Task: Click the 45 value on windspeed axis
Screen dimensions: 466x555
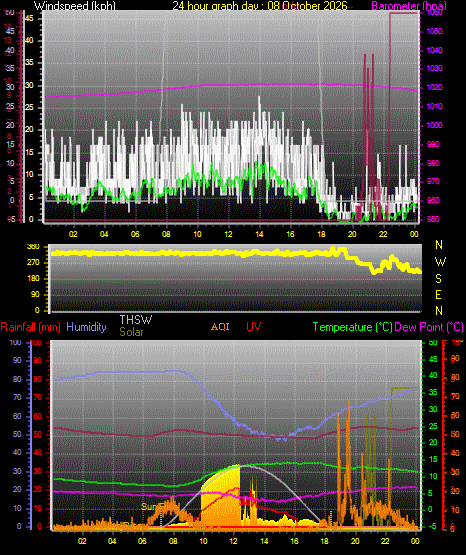Action: click(29, 18)
